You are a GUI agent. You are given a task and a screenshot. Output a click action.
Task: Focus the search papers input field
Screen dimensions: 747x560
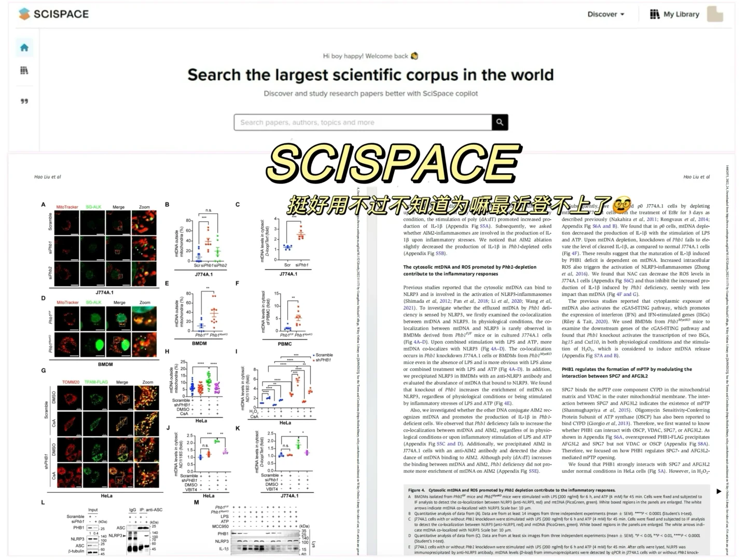click(363, 122)
